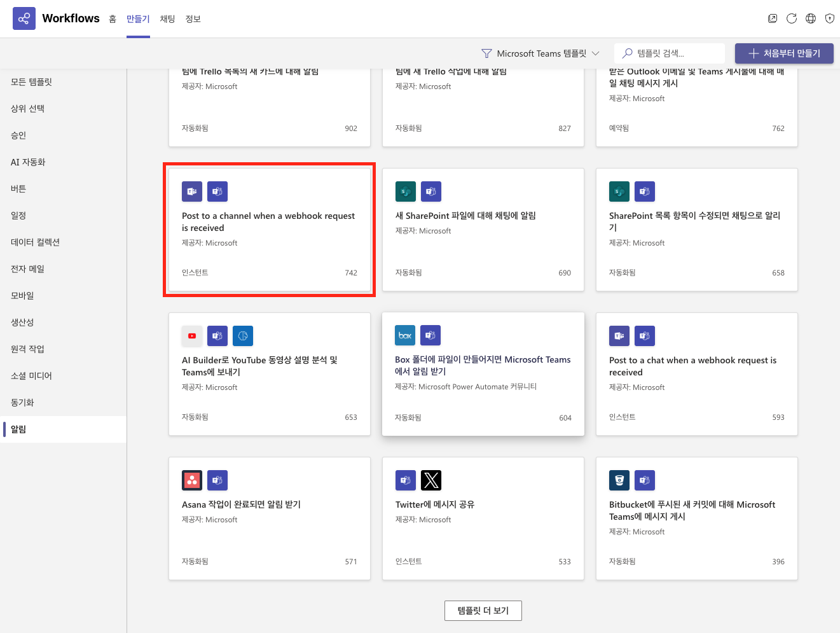Click 예약됨 label on Outlook card
This screenshot has width=840, height=633.
(619, 129)
